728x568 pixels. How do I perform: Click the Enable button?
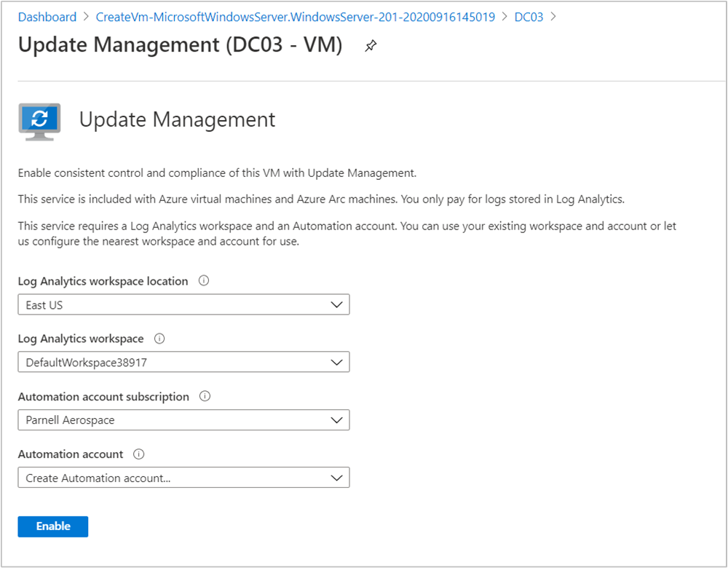(53, 526)
